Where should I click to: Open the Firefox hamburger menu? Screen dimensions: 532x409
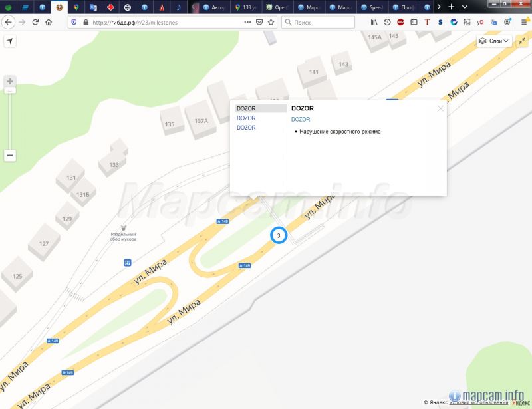coord(523,22)
